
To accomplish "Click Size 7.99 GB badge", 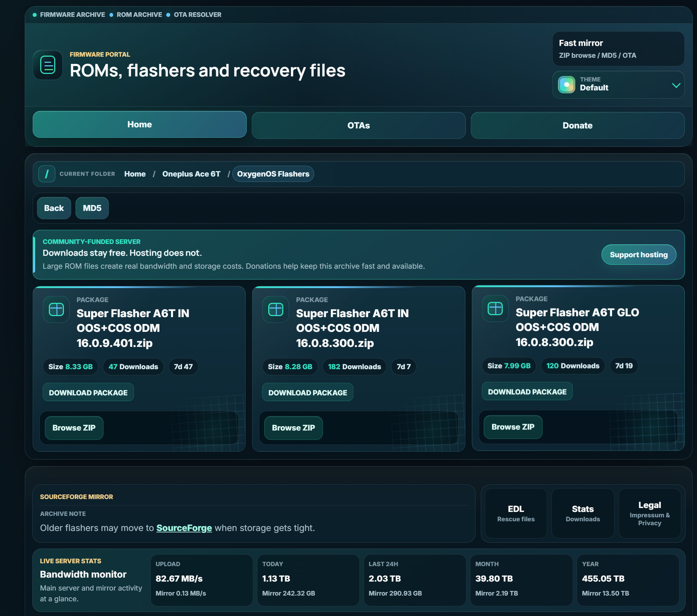I will click(x=509, y=366).
